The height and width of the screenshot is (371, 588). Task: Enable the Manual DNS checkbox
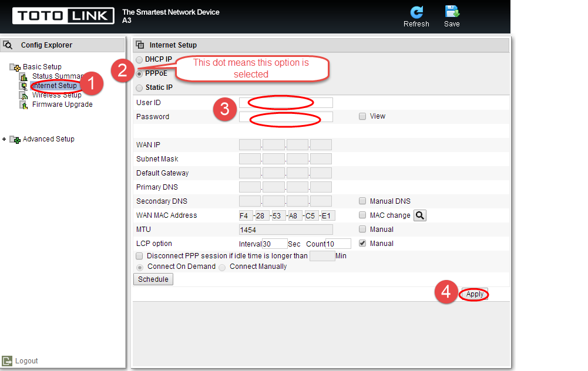[362, 201]
